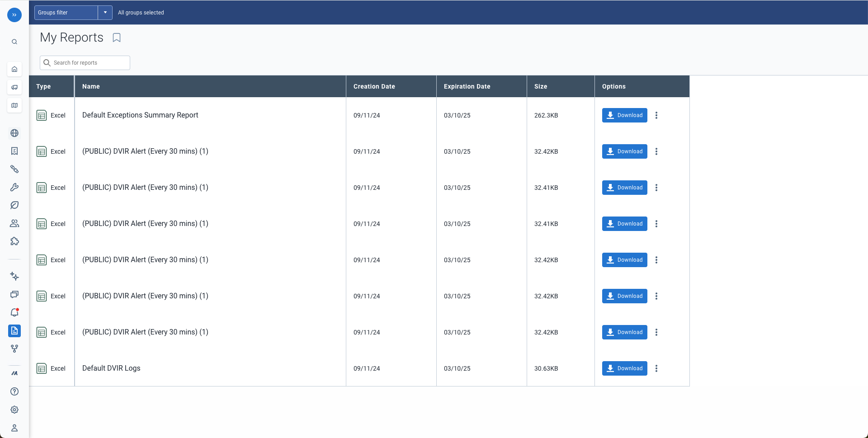Open the Marketplace puzzle-piece icon
Image resolution: width=868 pixels, height=438 pixels.
point(14,241)
